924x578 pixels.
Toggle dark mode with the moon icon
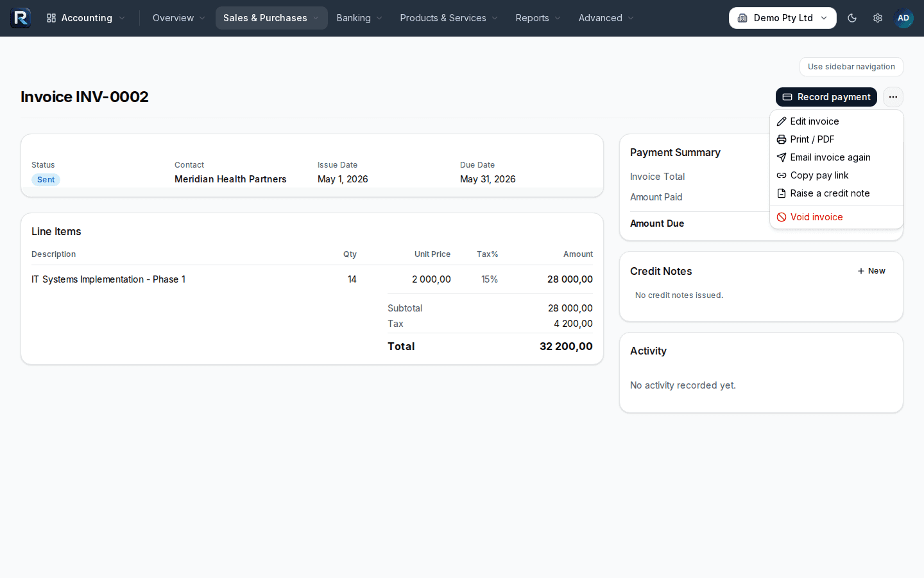pos(852,18)
